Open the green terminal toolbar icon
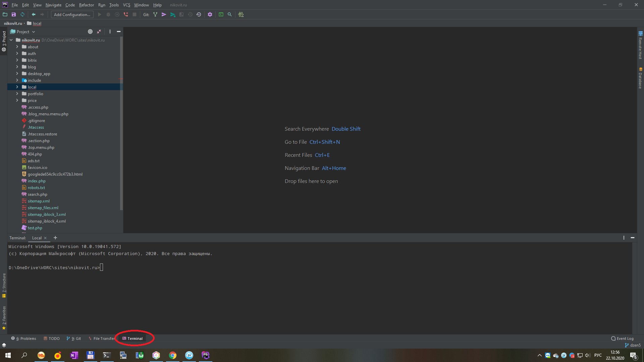Viewport: 644px width, 362px height. click(221, 14)
